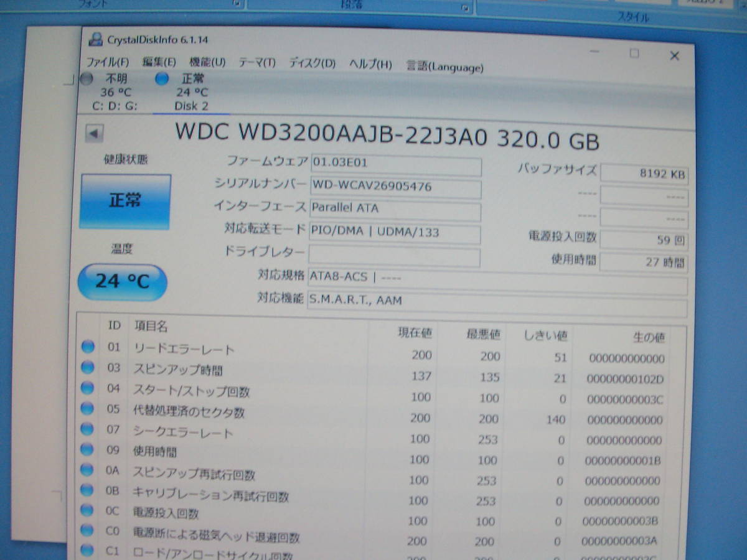Click the 現在値 column header
The height and width of the screenshot is (560, 747).
(414, 332)
